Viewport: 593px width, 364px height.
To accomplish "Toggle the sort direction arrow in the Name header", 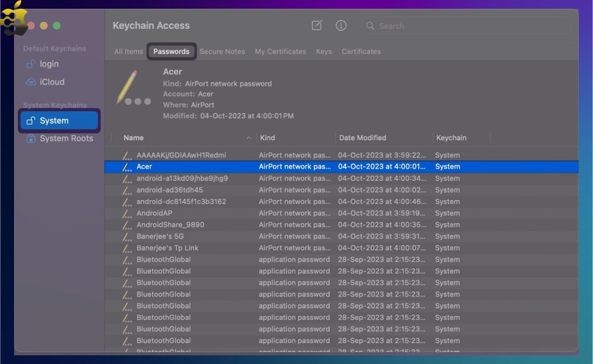I will pos(249,138).
